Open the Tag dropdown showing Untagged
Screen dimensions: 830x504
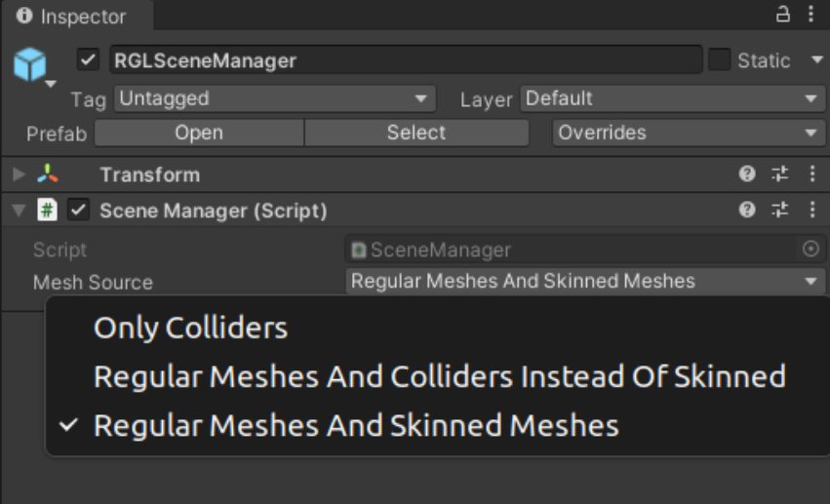(x=275, y=98)
